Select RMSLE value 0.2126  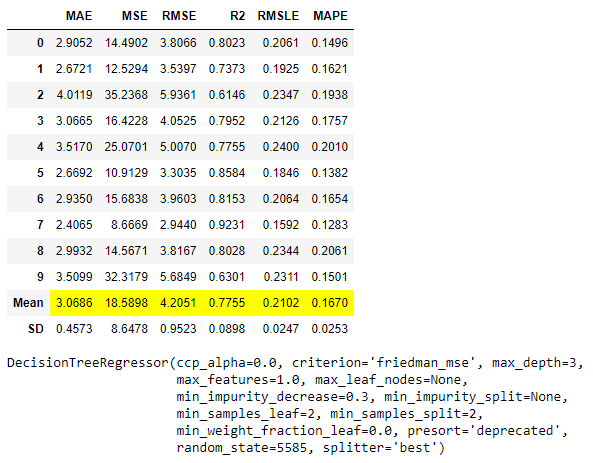point(281,121)
